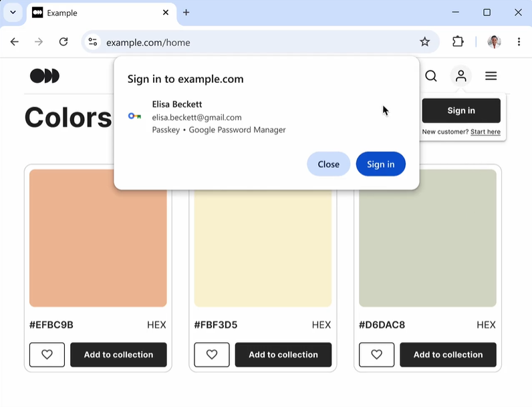Open the site hamburger menu
The width and height of the screenshot is (532, 407).
(491, 76)
